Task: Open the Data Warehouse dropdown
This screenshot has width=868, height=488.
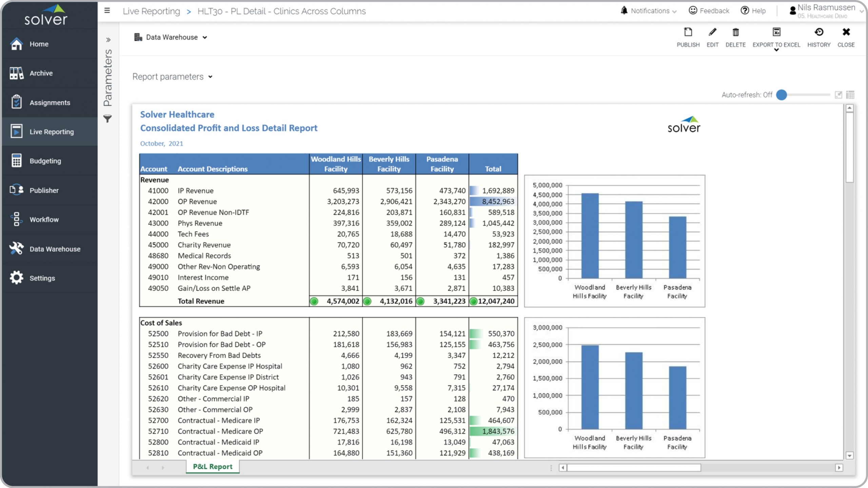Action: coord(171,37)
